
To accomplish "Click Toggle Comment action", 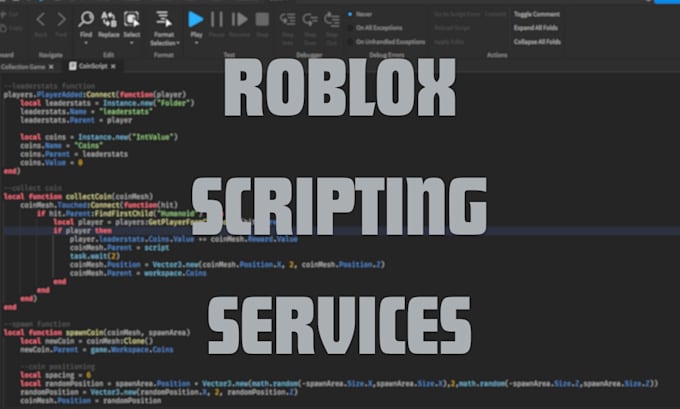I will point(536,14).
